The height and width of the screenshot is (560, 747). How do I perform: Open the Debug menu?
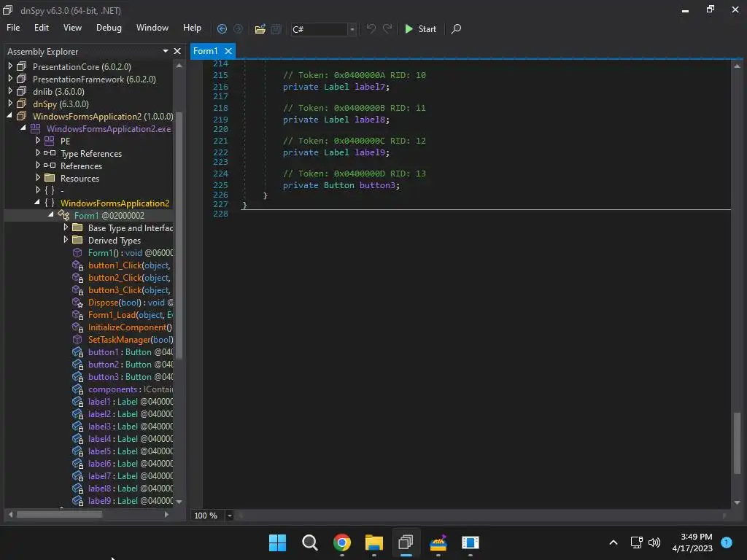[x=109, y=28]
